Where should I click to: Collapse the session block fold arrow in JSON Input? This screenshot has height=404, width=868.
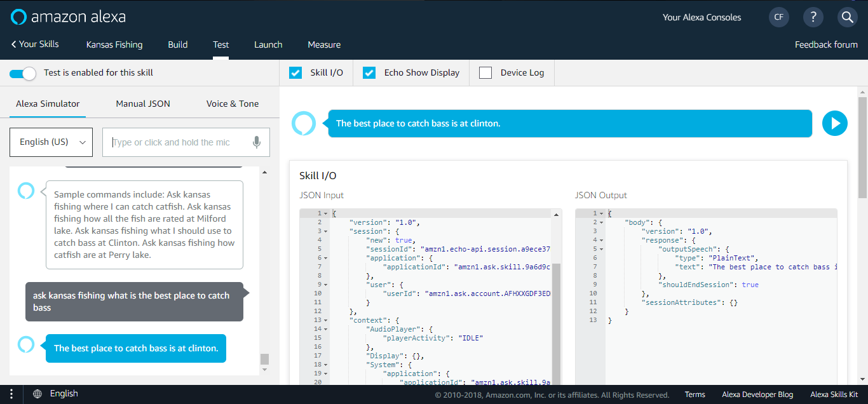click(325, 231)
